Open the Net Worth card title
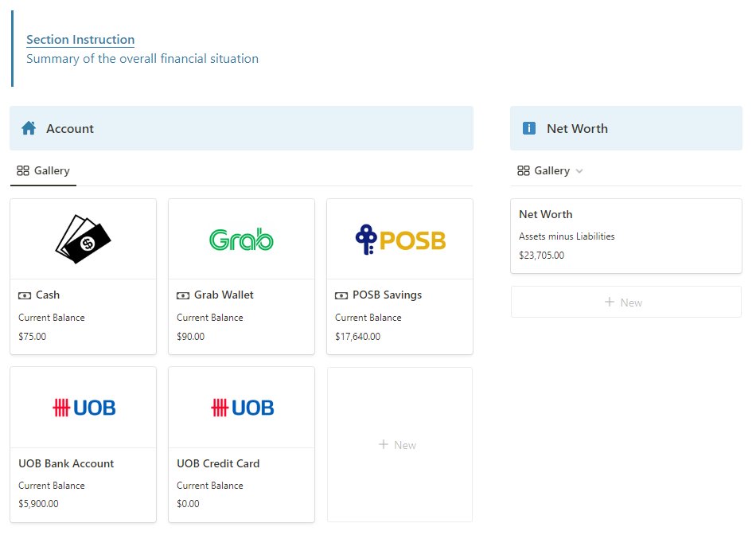Image resolution: width=756 pixels, height=535 pixels. [x=546, y=214]
